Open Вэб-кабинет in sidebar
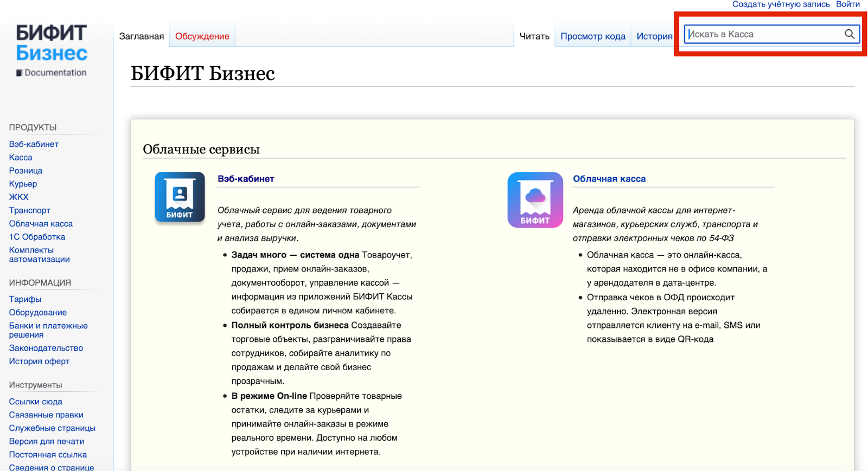 (34, 144)
